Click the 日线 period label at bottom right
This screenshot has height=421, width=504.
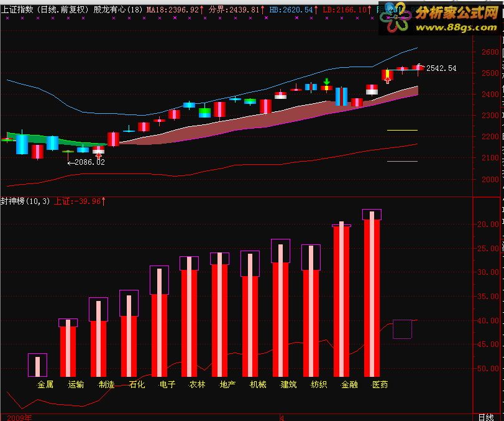coord(486,417)
